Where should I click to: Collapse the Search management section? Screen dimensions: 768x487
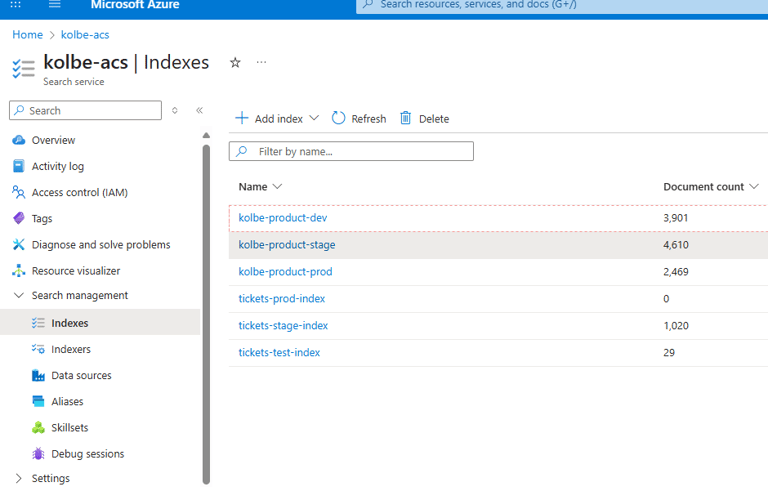(19, 295)
